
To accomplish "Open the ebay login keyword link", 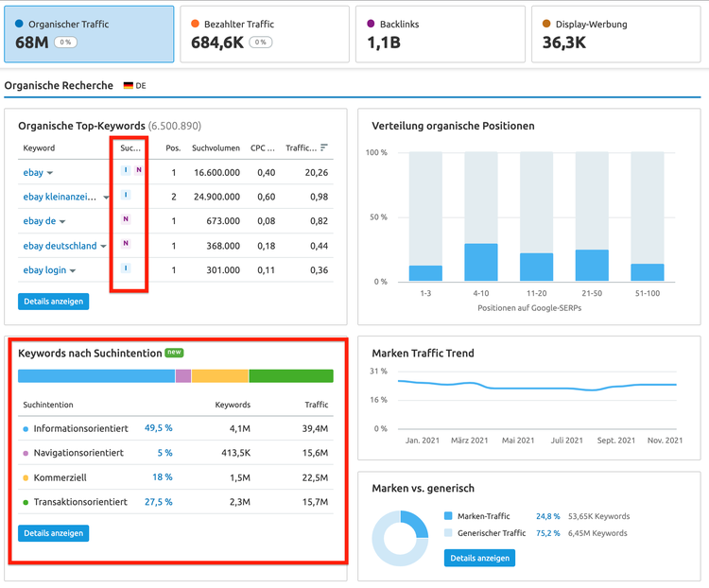I will (x=44, y=270).
